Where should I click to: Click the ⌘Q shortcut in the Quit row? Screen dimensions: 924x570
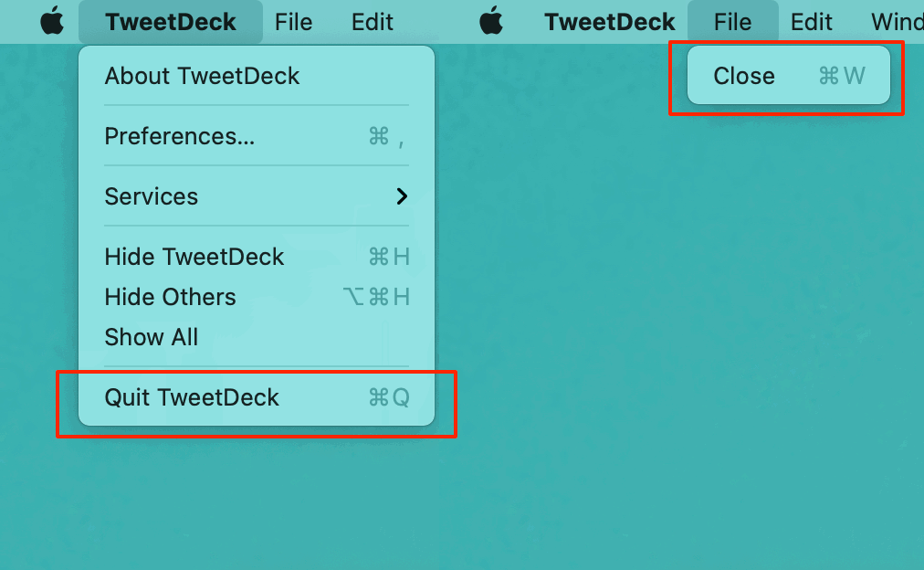389,397
